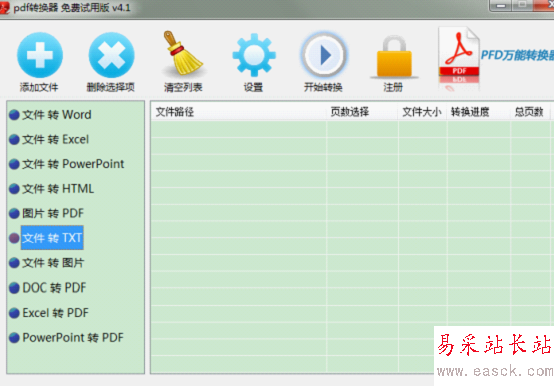Image resolution: width=554 pixels, height=386 pixels.
Task: Click bullet beside PowerPoint 转 PDF
Action: [14, 338]
